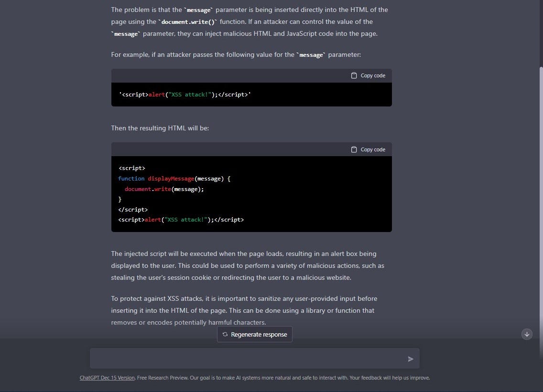Click last code line with injected alert script
The image size is (543, 392).
tap(181, 220)
